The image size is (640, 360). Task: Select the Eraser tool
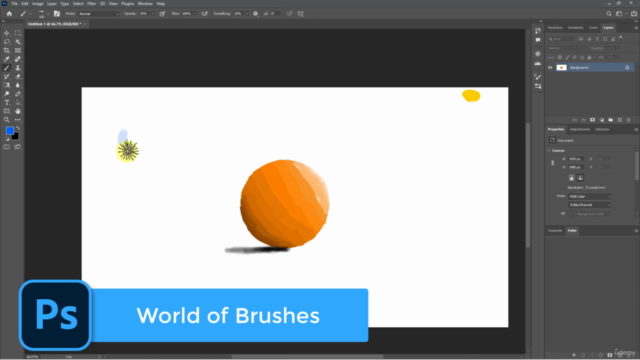(18, 76)
